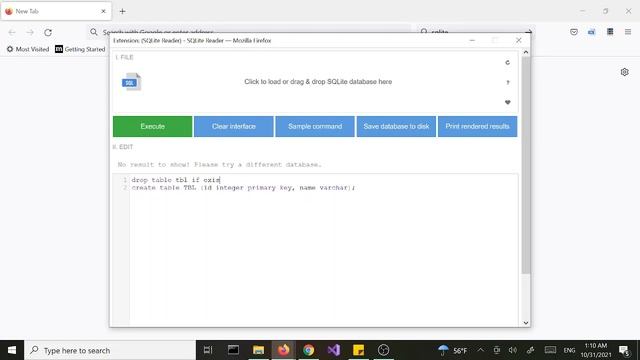Open Sticky Notes from the taskbar
Screen dimensions: 640x360
tap(358, 350)
